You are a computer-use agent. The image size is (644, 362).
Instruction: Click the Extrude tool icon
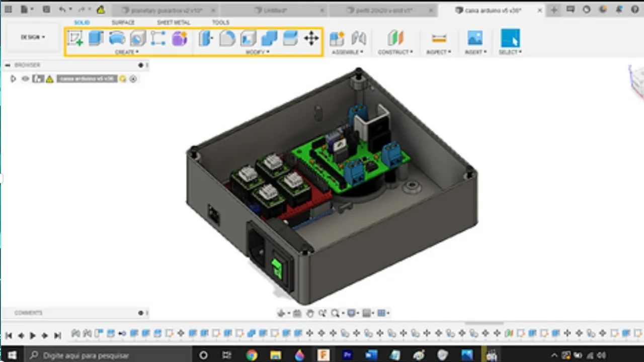coord(96,39)
